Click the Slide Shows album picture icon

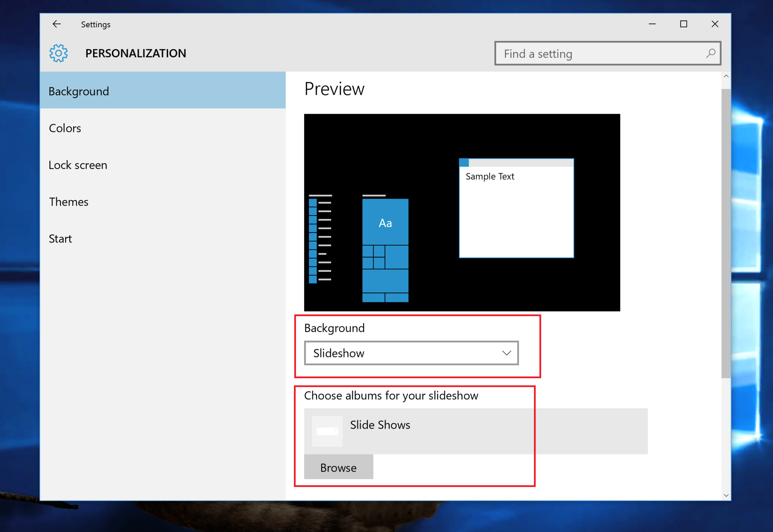(x=327, y=430)
